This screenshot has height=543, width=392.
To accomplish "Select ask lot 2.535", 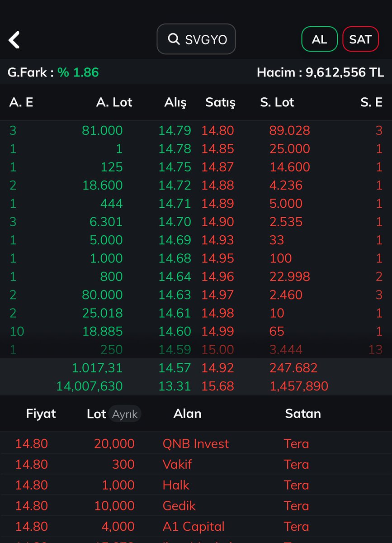I will [x=286, y=222].
